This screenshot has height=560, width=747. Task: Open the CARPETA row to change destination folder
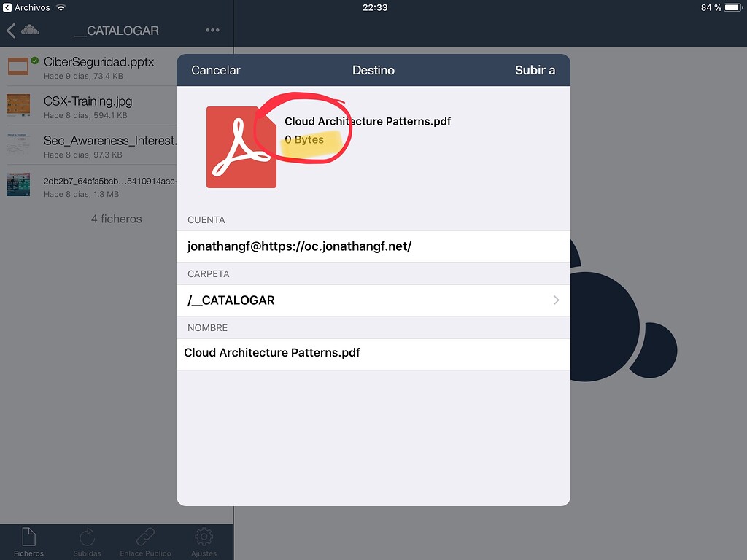373,300
